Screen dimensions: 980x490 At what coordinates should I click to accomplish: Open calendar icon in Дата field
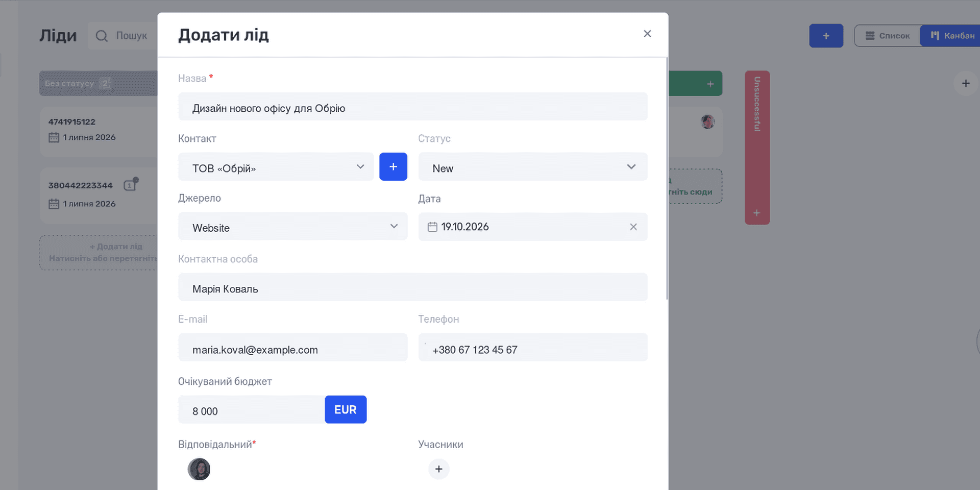(432, 227)
